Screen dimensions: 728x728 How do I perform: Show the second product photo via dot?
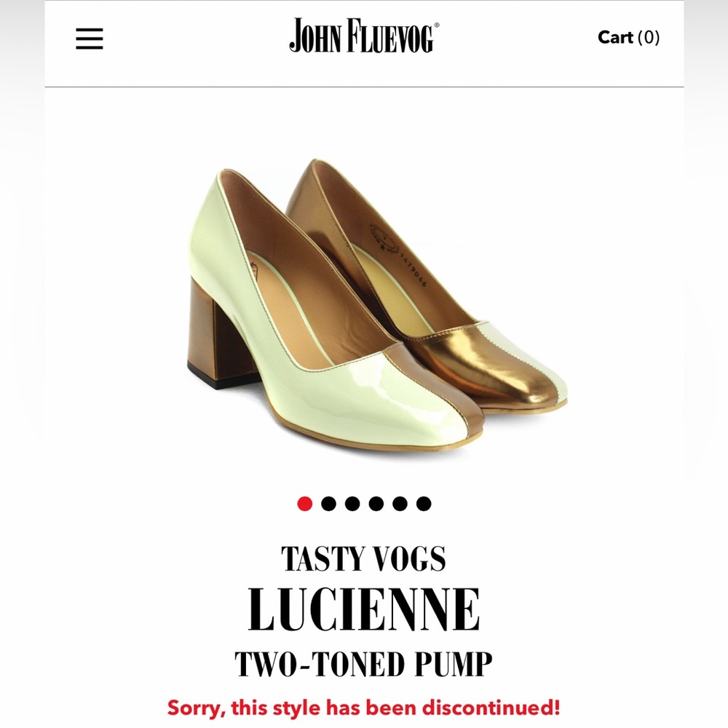click(x=329, y=503)
